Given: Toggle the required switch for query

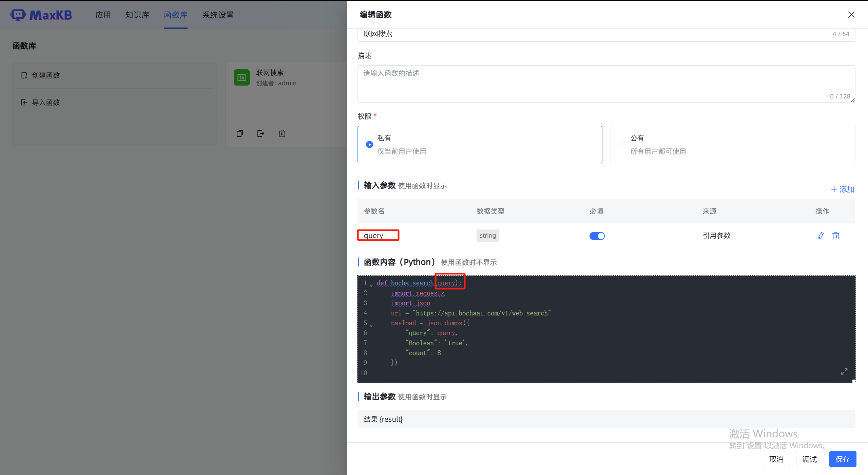Looking at the screenshot, I should pos(597,236).
